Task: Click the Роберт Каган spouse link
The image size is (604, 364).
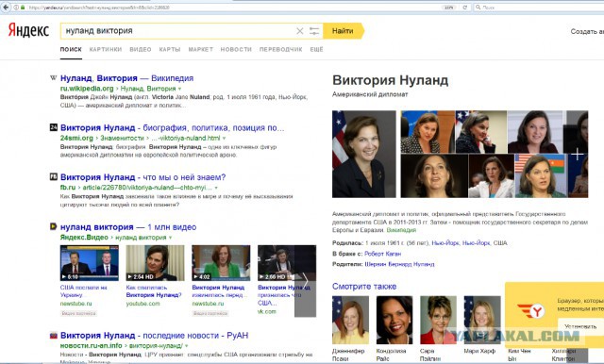Action: click(x=382, y=254)
